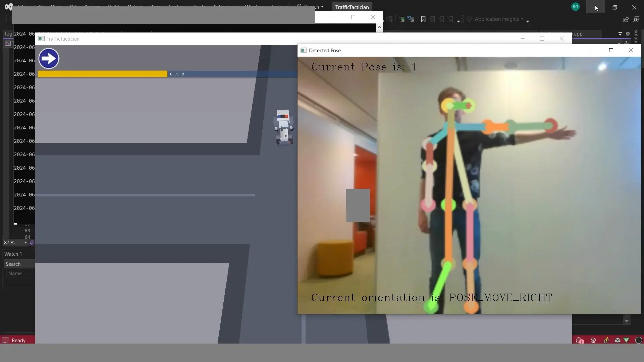Open the document tabs list dropdown
This screenshot has height=362, width=644.
tap(620, 34)
